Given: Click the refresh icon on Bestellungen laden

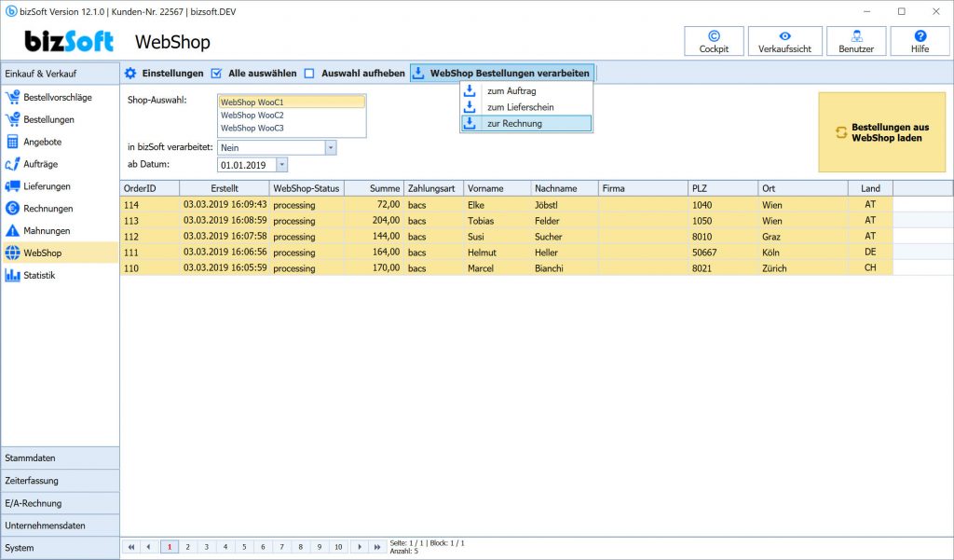Looking at the screenshot, I should (x=841, y=132).
